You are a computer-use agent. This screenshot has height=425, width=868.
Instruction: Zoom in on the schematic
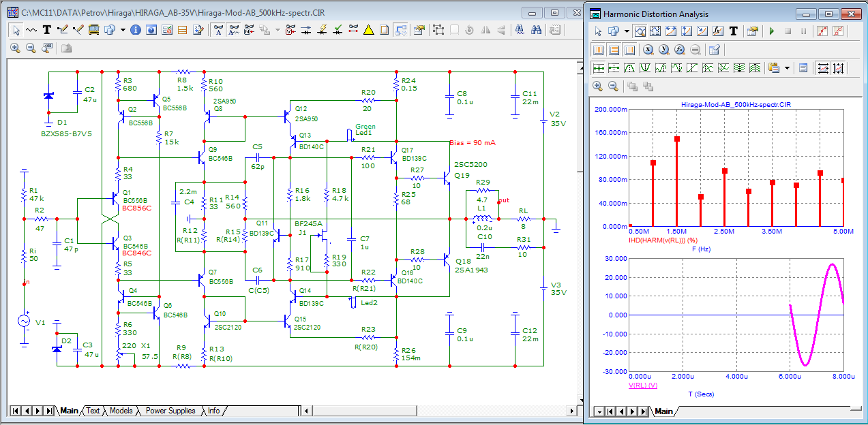coord(15,48)
